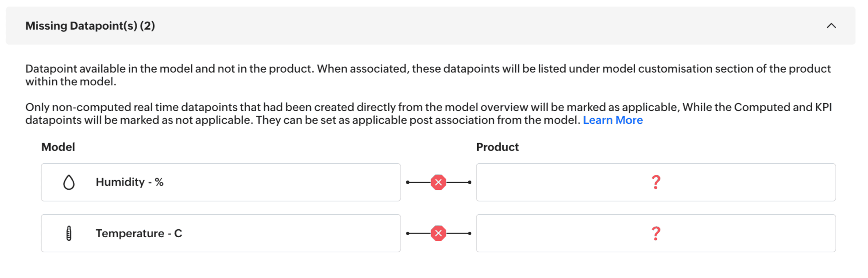Screen dimensions: 868x278
Task: Click the Humidity water droplet icon
Action: pyautogui.click(x=69, y=182)
